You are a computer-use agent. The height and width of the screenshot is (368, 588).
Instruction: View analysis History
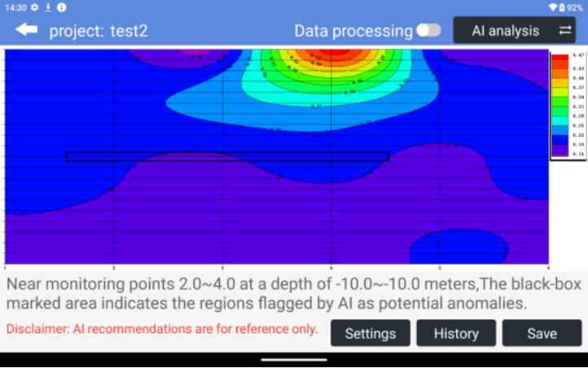456,333
